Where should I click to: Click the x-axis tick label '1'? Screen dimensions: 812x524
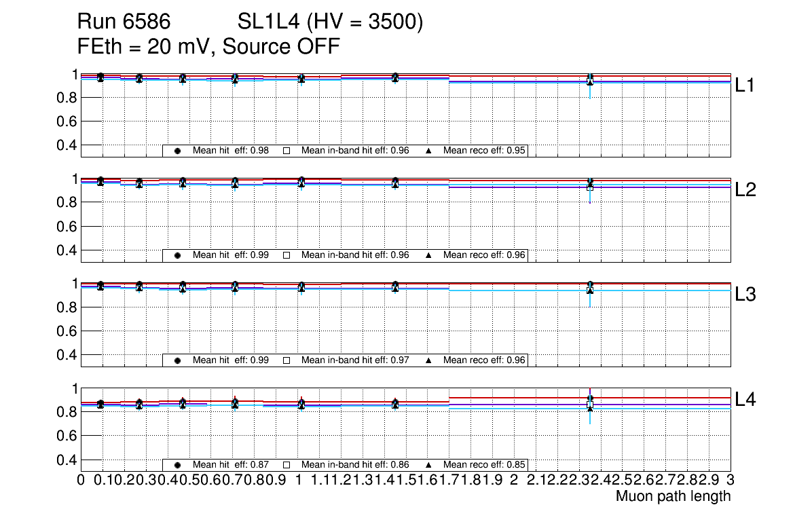[298, 481]
